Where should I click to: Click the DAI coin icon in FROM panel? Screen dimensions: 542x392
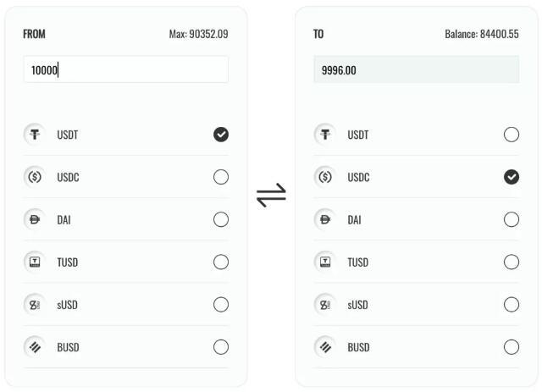pos(35,219)
